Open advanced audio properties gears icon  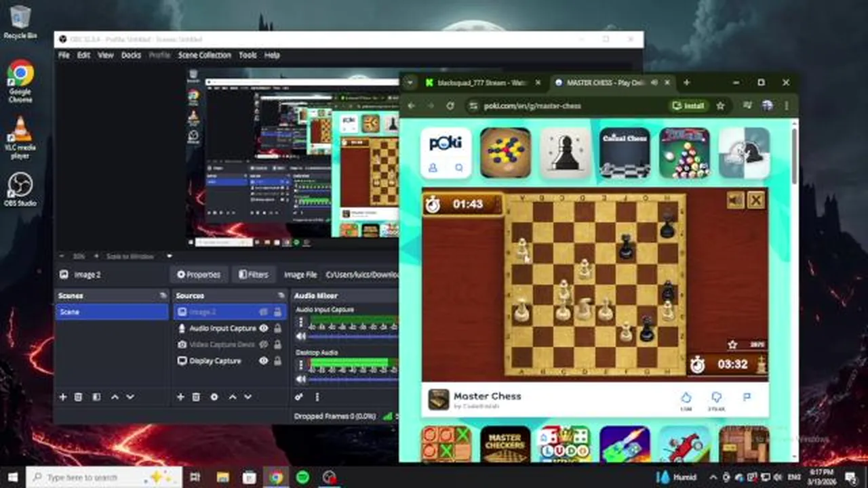click(x=299, y=397)
